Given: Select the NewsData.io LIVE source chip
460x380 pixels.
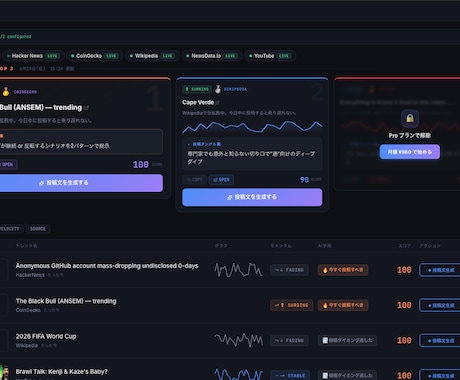Looking at the screenshot, I should pyautogui.click(x=212, y=56).
